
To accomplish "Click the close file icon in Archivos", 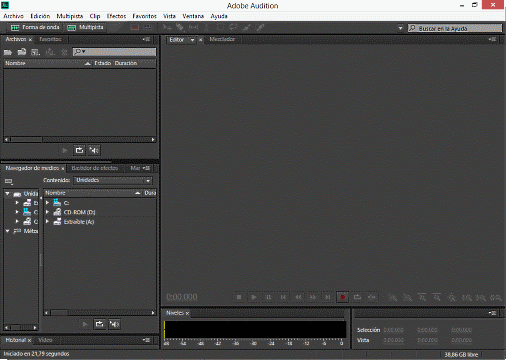I will 64,52.
